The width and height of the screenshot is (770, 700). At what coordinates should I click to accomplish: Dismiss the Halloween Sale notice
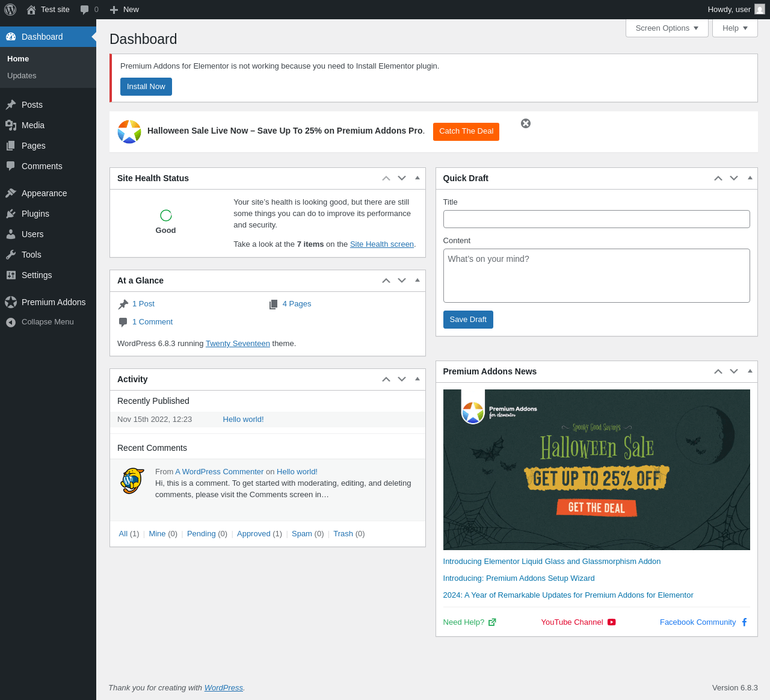click(526, 123)
